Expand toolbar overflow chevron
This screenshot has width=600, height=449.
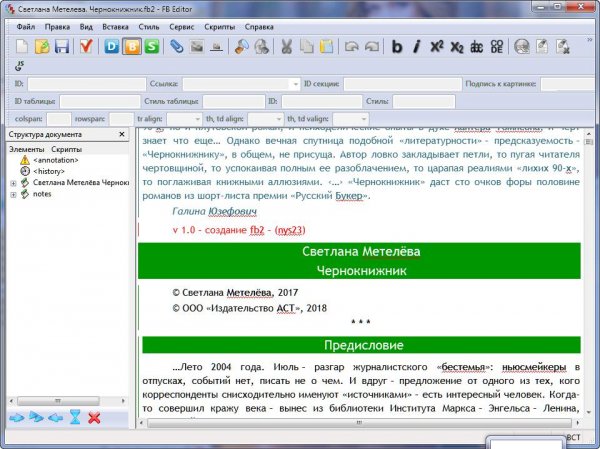[590, 40]
